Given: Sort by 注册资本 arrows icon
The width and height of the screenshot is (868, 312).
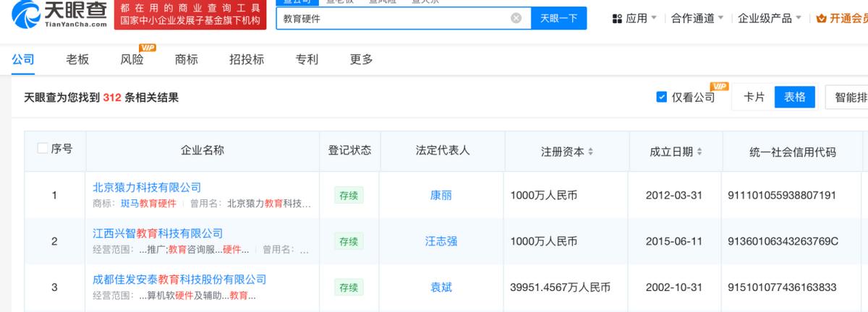Looking at the screenshot, I should pos(590,152).
